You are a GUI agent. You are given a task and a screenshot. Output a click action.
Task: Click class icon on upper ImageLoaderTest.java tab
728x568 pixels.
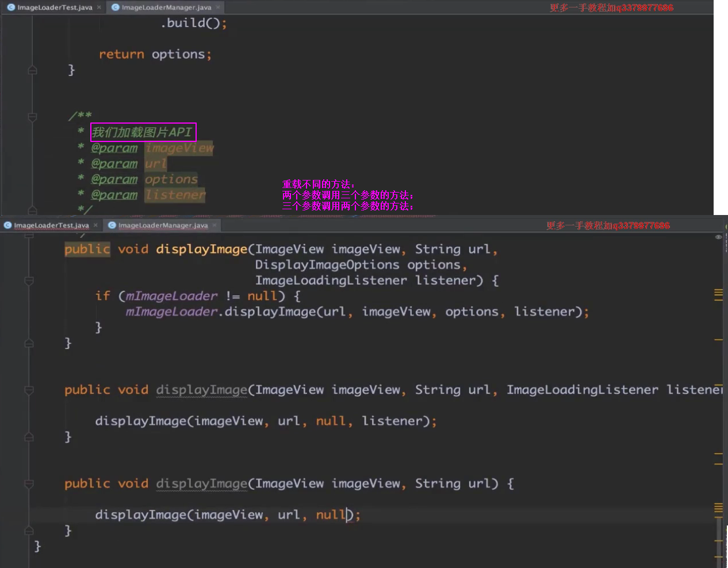pos(11,7)
